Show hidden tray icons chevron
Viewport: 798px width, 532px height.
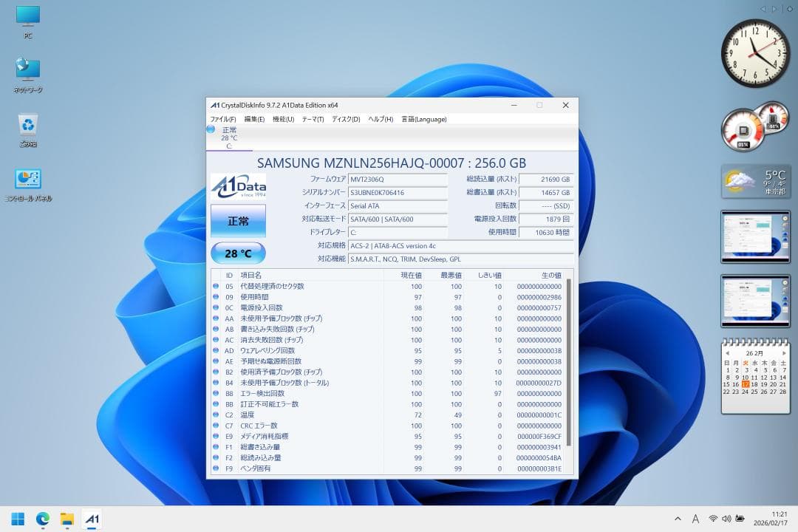[678, 519]
